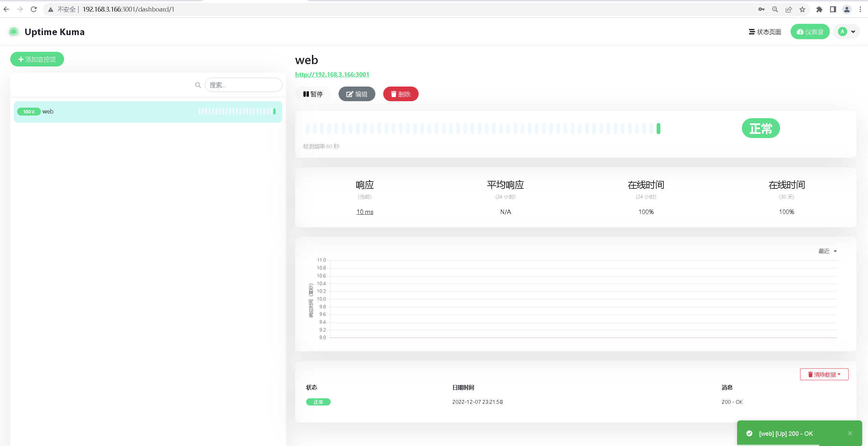
Task: Open the 清除数据 dropdown
Action: pyautogui.click(x=824, y=374)
